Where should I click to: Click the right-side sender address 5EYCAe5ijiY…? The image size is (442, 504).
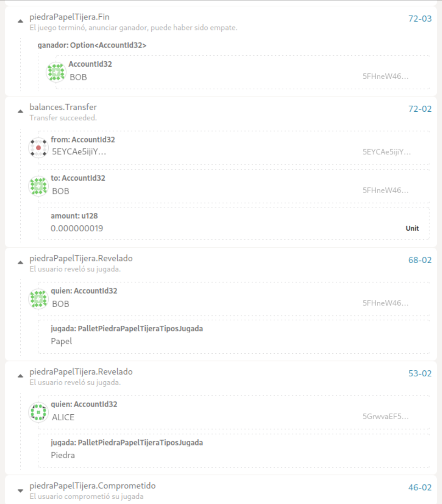coord(386,152)
